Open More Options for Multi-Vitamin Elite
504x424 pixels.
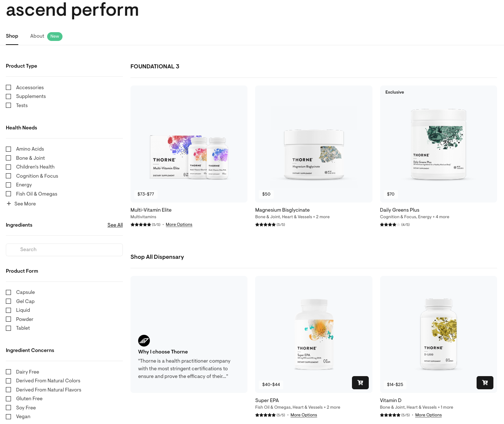179,224
